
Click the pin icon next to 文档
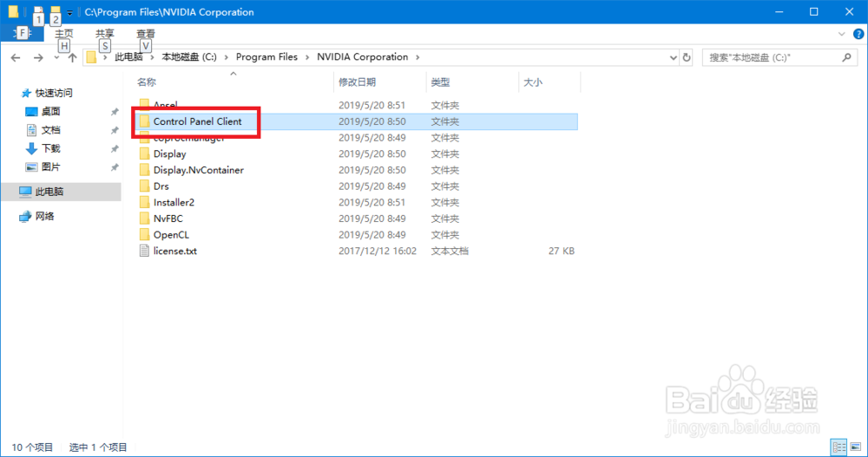coord(115,131)
